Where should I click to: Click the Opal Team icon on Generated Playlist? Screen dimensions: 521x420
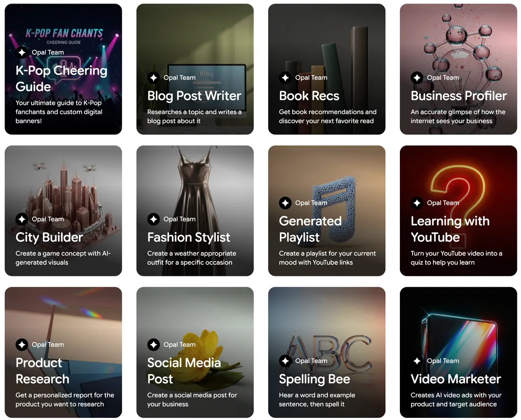click(x=285, y=203)
